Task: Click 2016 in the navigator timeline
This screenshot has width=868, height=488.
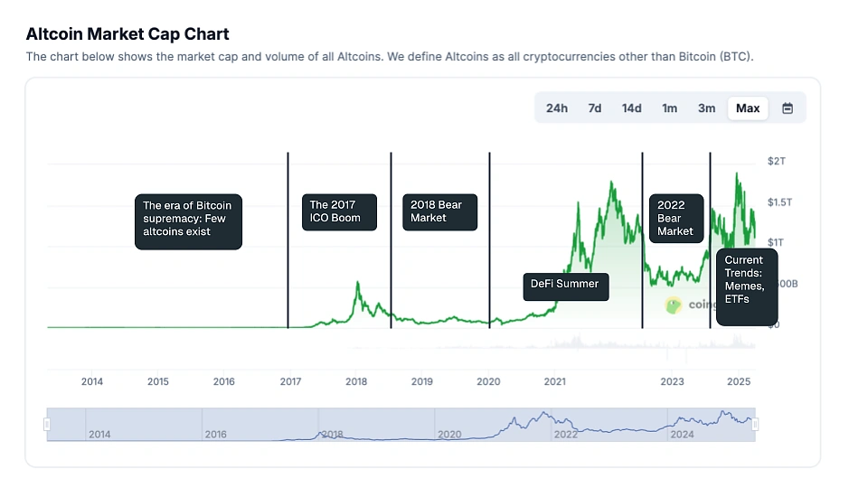Action: [216, 435]
